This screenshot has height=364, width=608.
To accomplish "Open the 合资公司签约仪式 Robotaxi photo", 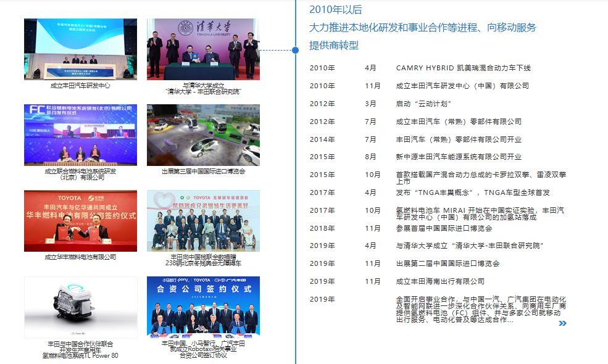I will click(203, 306).
